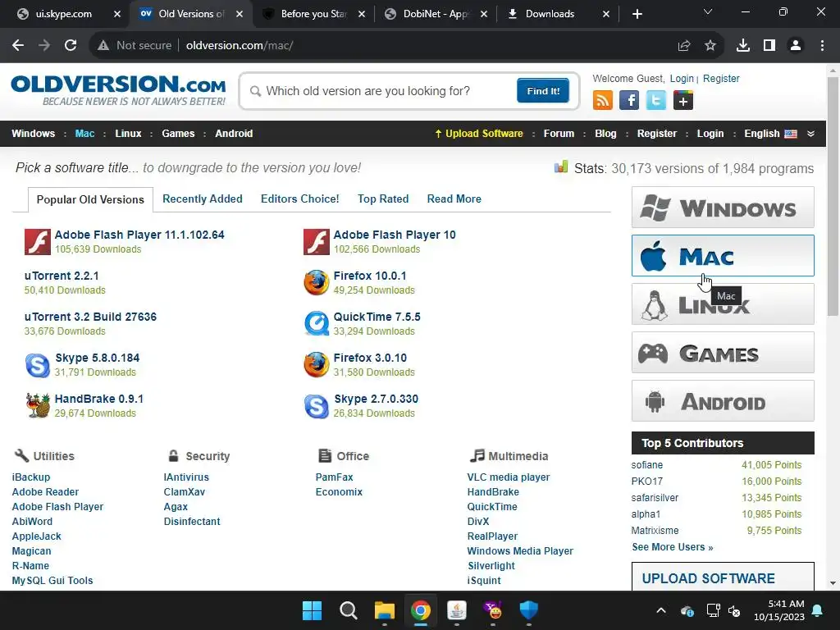This screenshot has width=840, height=630.
Task: Open Games in navigation bar
Action: click(x=178, y=134)
